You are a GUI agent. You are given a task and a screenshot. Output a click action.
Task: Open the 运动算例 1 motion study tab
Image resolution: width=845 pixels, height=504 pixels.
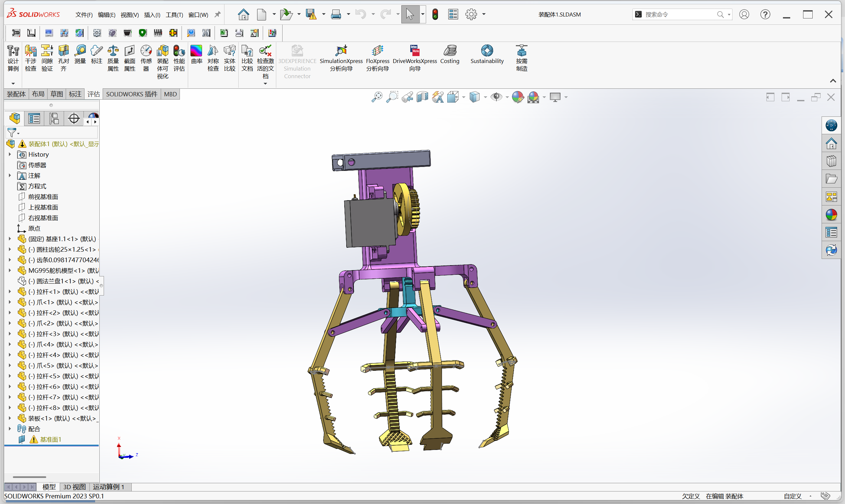click(x=108, y=487)
